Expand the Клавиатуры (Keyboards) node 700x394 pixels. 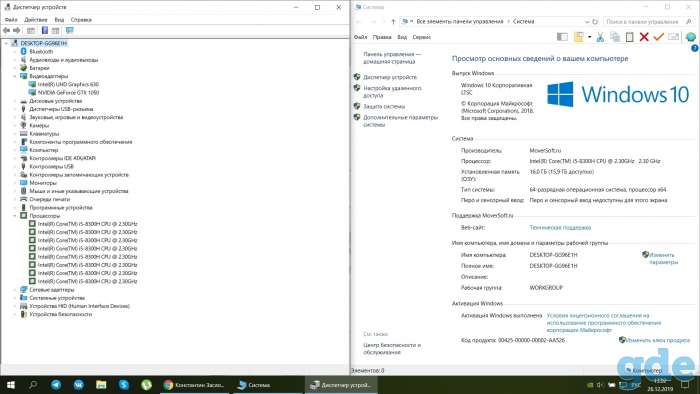pyautogui.click(x=15, y=134)
